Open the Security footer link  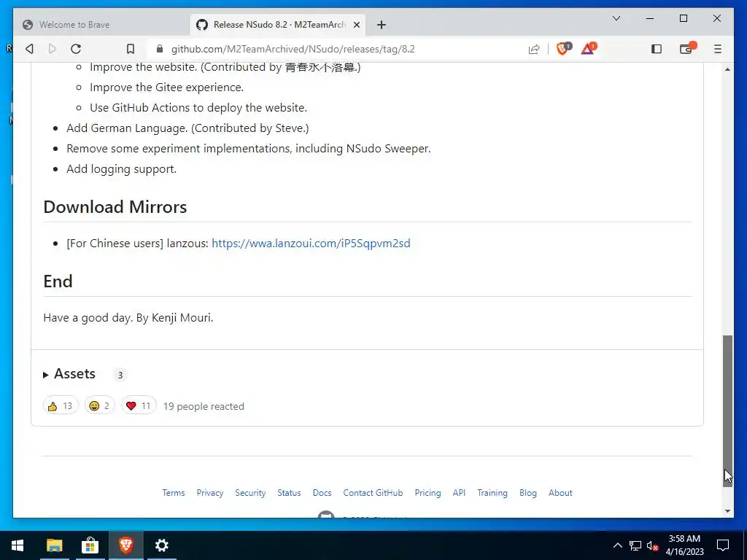pos(250,493)
